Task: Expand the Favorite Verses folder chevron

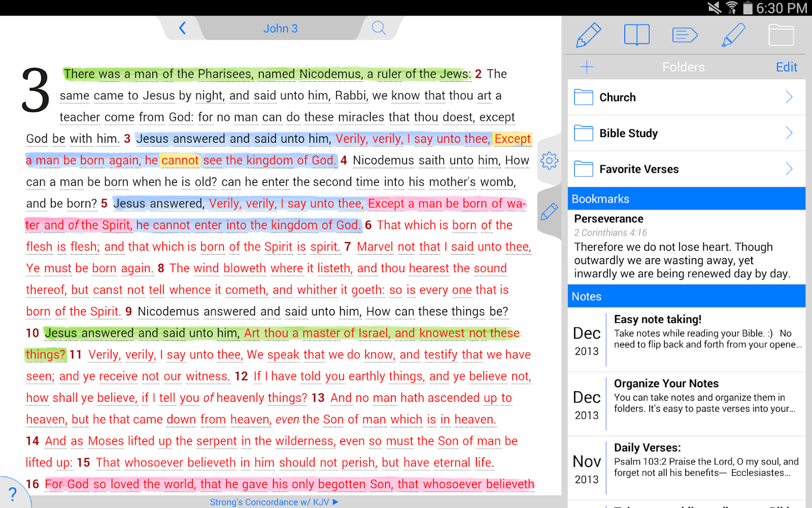Action: click(x=789, y=169)
